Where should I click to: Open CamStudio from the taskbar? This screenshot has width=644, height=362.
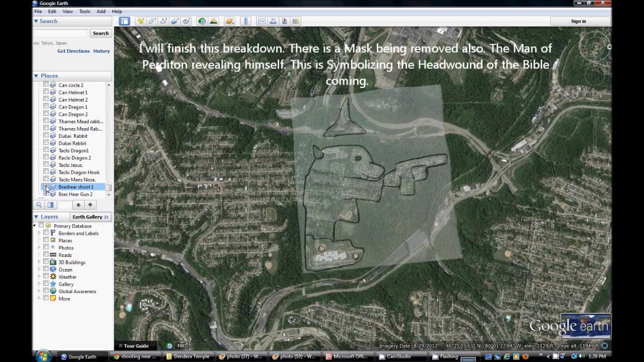click(398, 356)
